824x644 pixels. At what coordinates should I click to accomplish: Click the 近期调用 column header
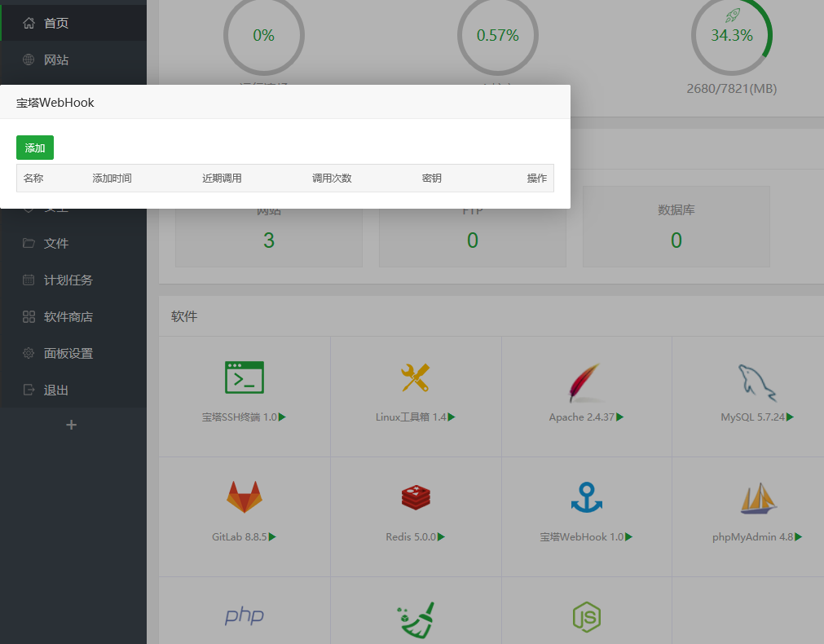[x=222, y=179]
